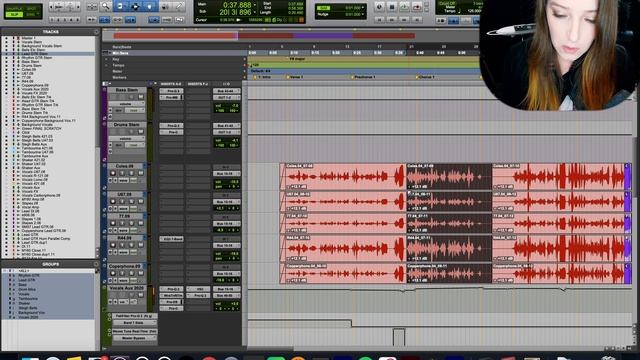The height and width of the screenshot is (360, 640).
Task: Select Lead GTR Stem in Tracks list
Action: tap(35, 54)
